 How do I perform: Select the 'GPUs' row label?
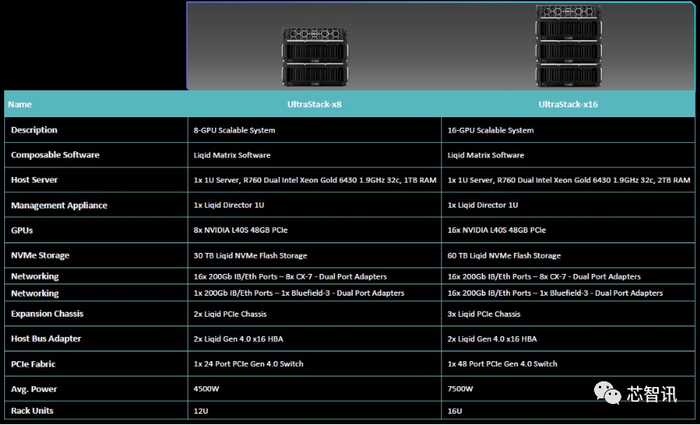coord(22,230)
